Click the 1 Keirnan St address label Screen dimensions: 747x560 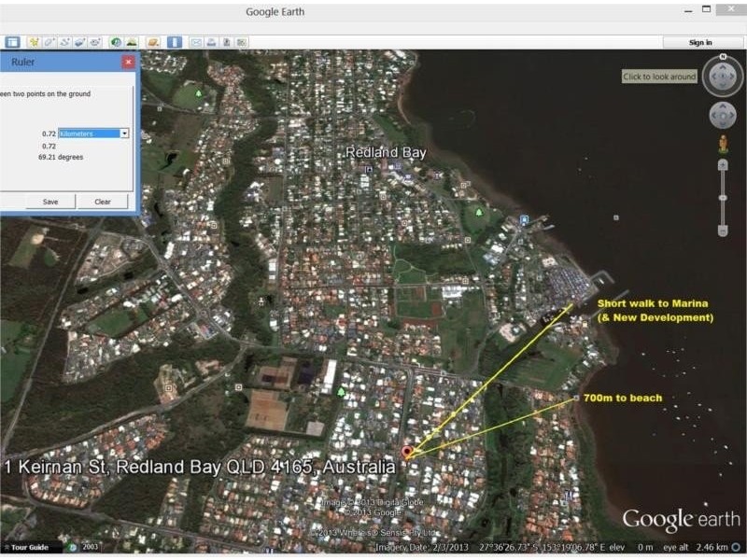pos(200,467)
